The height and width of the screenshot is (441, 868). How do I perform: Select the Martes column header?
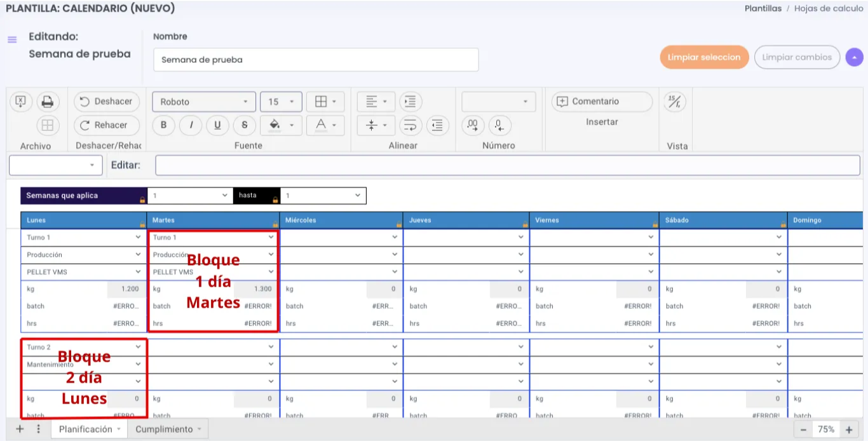tap(214, 221)
